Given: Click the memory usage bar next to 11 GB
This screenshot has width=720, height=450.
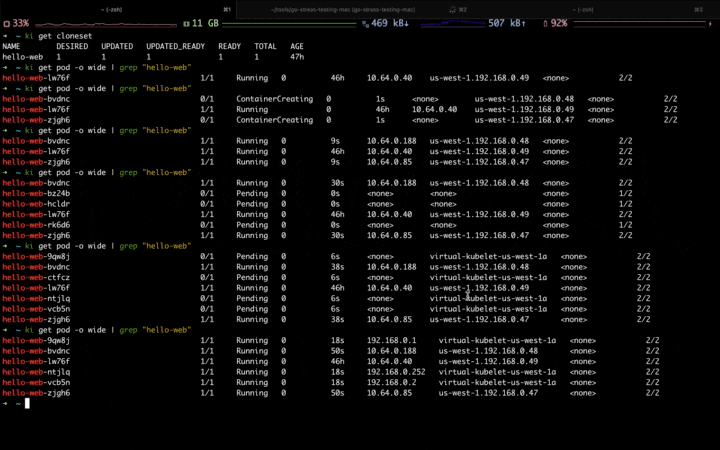Looking at the screenshot, I should pyautogui.click(x=289, y=24).
